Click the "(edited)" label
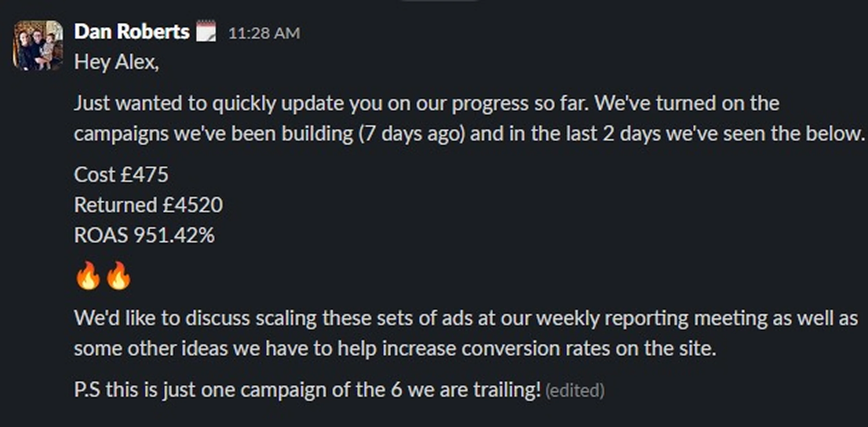Viewport: 868px width, 427px height. (575, 390)
